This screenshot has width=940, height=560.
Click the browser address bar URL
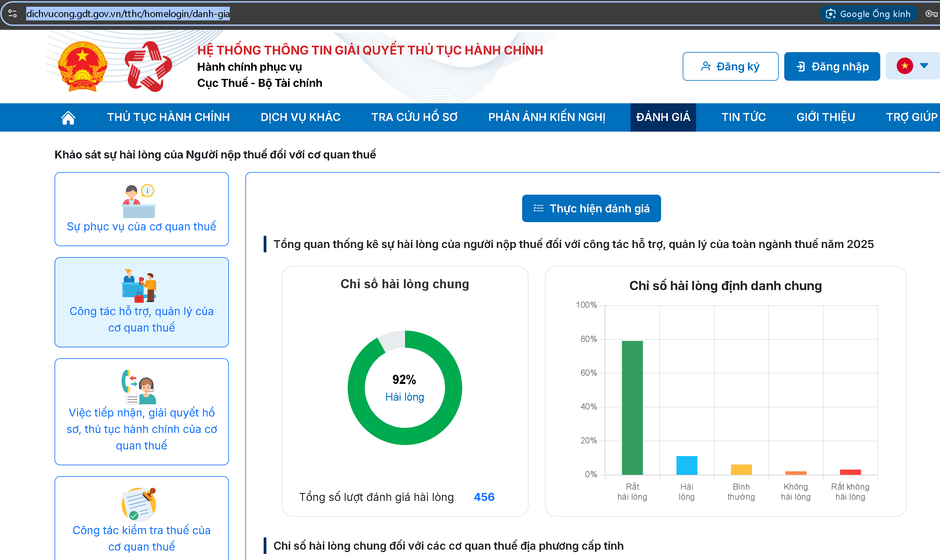(128, 14)
